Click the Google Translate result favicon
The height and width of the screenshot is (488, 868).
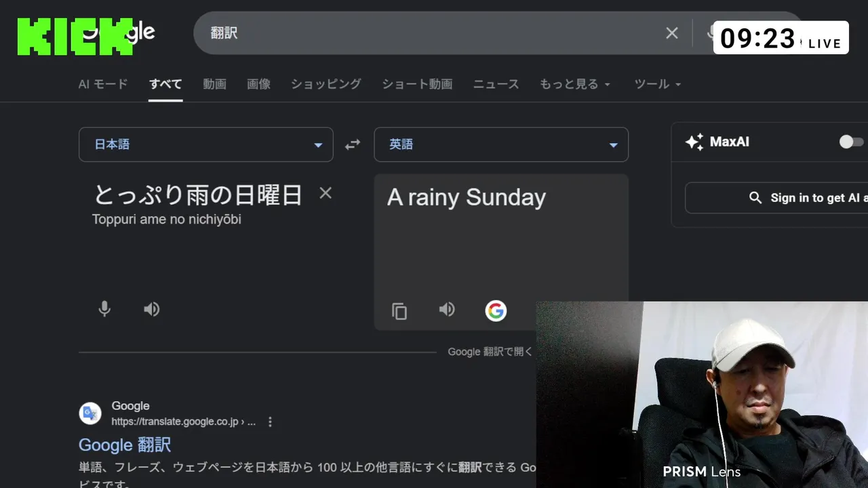coord(90,413)
